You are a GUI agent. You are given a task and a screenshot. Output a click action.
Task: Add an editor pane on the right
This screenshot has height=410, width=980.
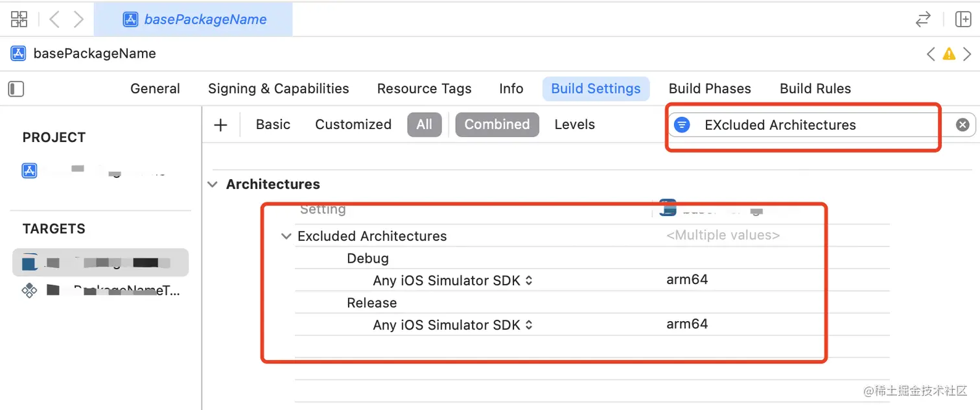(962, 19)
